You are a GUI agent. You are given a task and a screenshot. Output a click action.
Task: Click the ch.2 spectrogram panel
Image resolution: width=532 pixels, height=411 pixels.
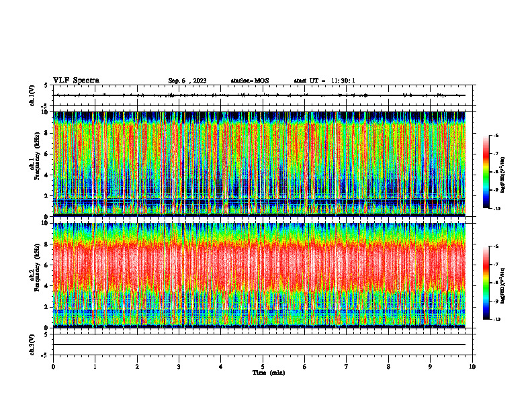pos(259,275)
